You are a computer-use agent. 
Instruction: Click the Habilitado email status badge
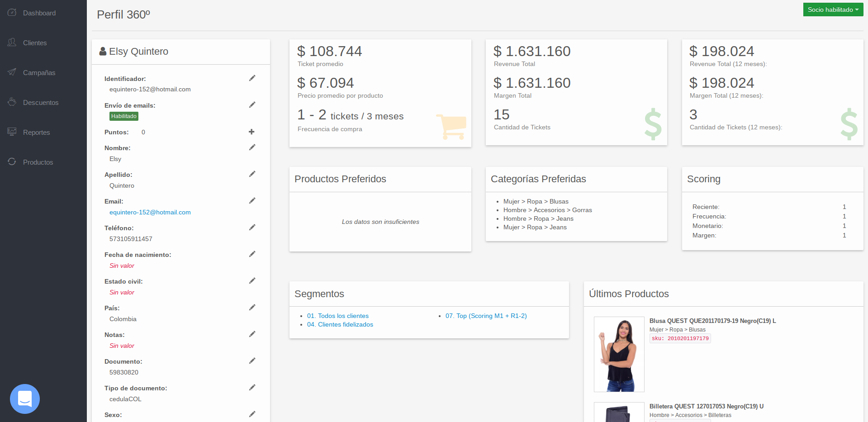point(124,116)
